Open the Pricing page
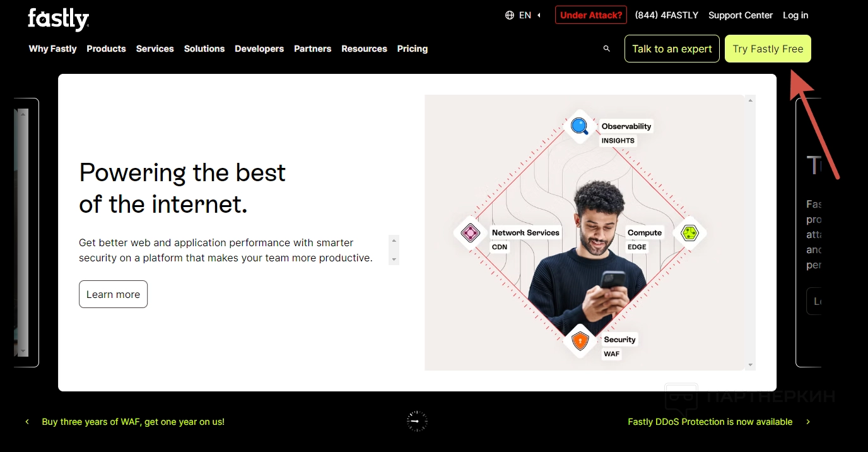The width and height of the screenshot is (868, 452). [413, 49]
